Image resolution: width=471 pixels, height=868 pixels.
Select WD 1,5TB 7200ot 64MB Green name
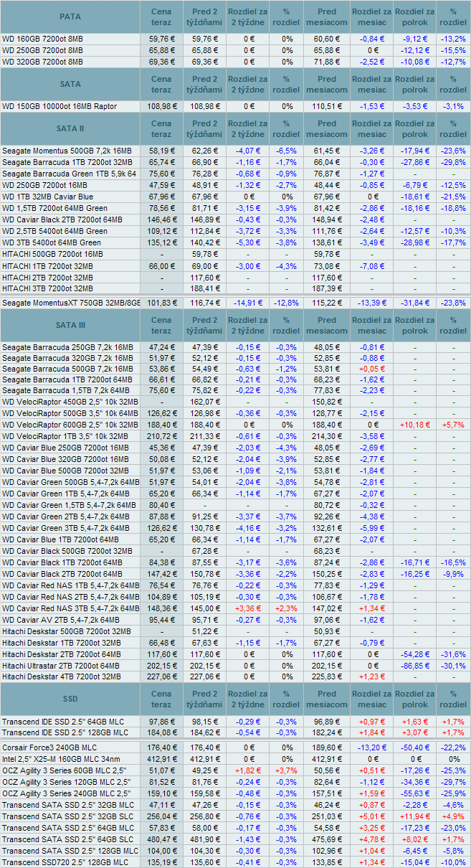(55, 208)
